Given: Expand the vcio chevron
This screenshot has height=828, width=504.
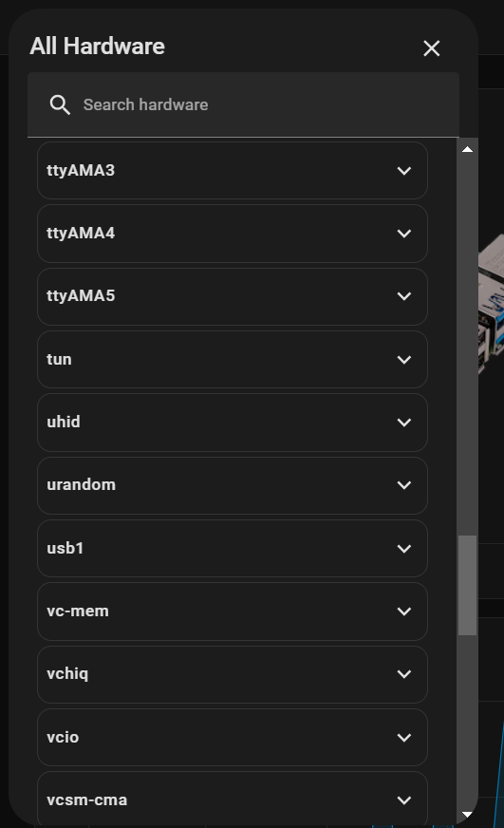Looking at the screenshot, I should [x=404, y=738].
